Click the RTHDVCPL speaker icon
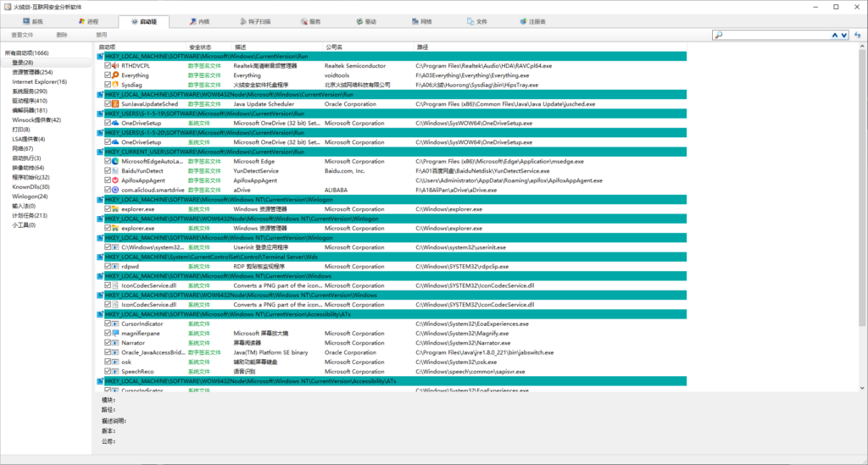 pos(115,66)
